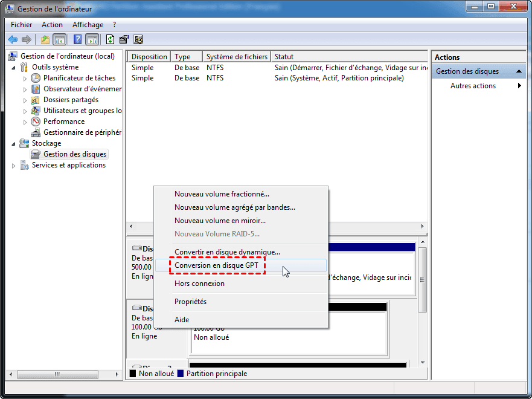Click down arrow of disk view scrollbar
Screen dimensions: 532x399
click(x=423, y=363)
